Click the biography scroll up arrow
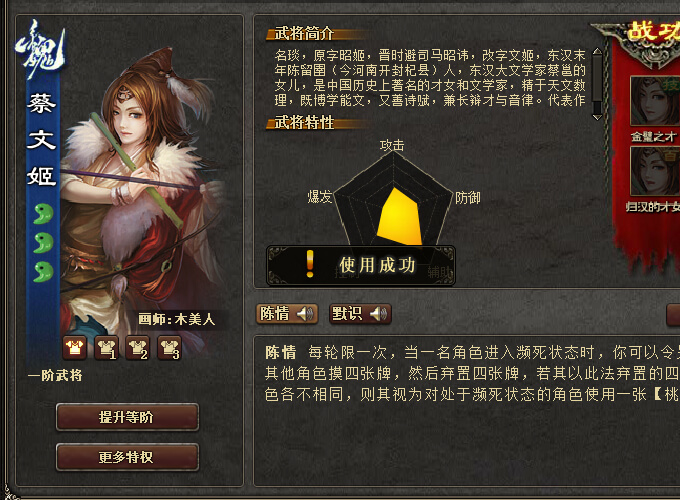Screen dimensions: 680x500 pos(597,51)
